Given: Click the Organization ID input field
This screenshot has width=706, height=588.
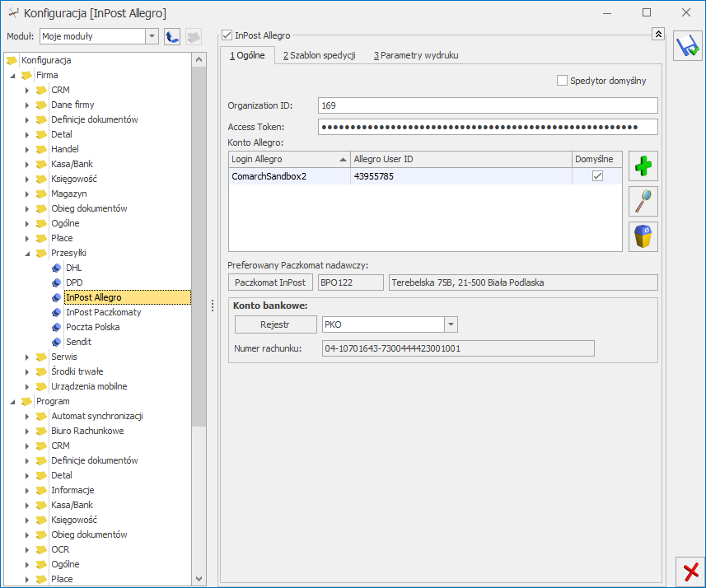Looking at the screenshot, I should tap(488, 105).
